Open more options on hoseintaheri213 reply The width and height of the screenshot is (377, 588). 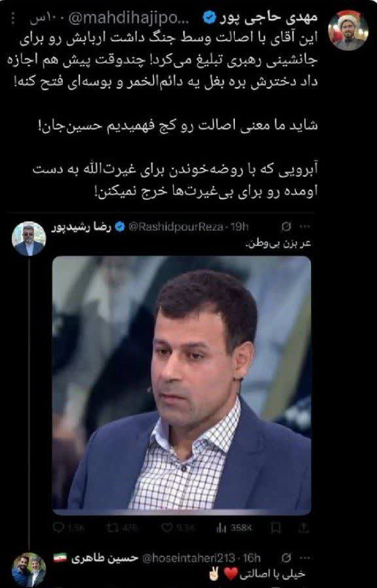click(x=305, y=558)
